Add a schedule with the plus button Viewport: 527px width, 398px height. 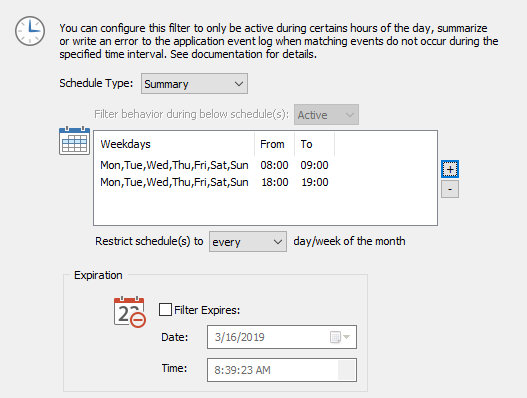450,169
